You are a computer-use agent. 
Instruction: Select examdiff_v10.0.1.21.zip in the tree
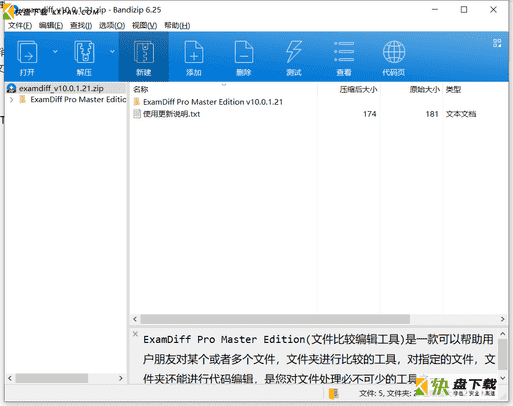[x=61, y=88]
